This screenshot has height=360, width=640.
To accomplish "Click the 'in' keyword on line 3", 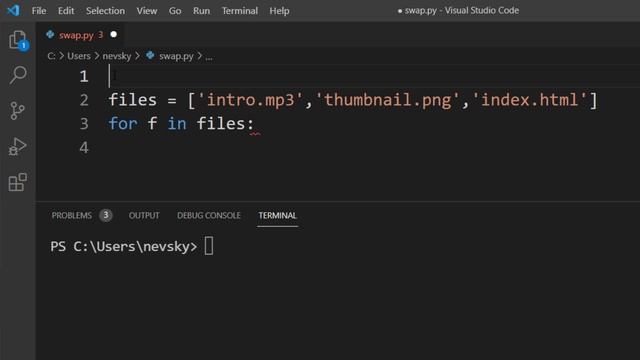I will (177, 124).
